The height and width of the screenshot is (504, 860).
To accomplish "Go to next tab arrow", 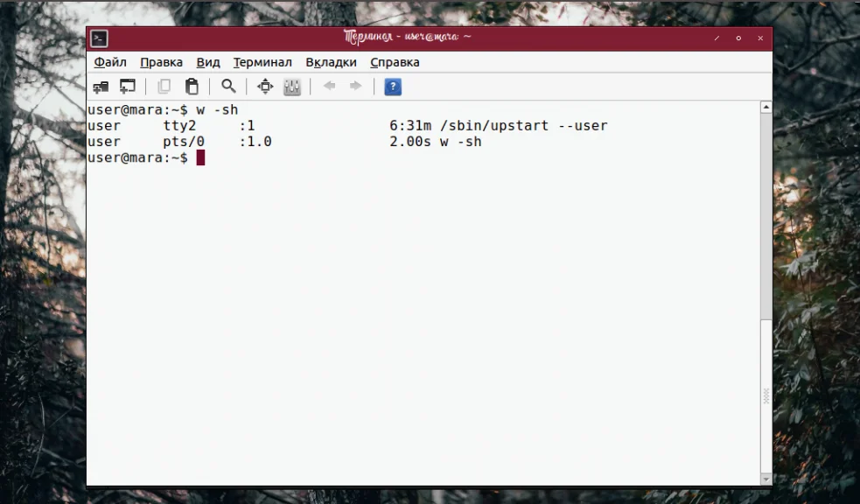I will (356, 86).
